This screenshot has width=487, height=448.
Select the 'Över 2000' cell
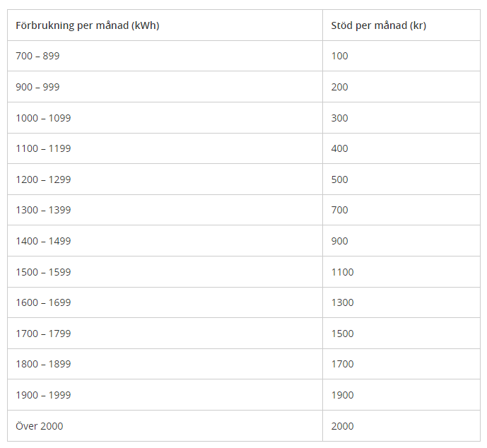[40, 426]
